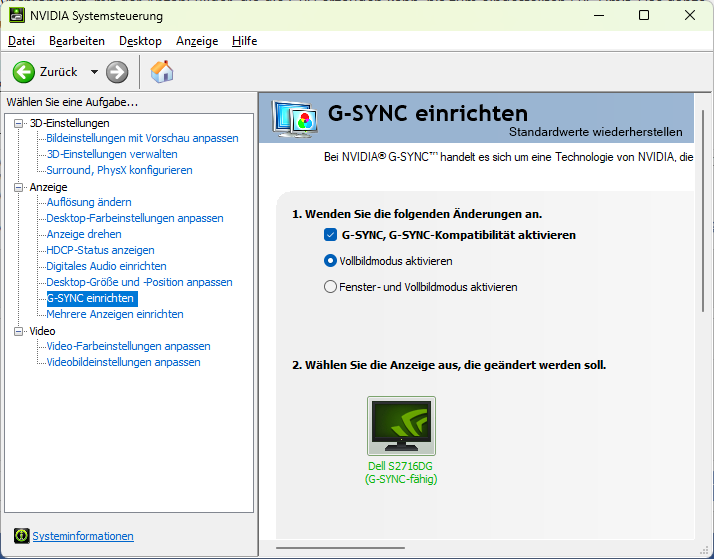
Task: Select Vollbildmodus aktivieren radio button
Action: tap(330, 261)
